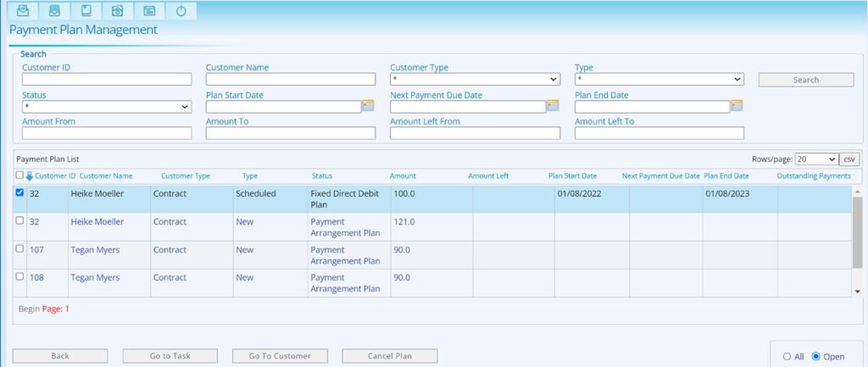Click the 121.0 amount cell
This screenshot has width=868, height=367.
click(404, 221)
